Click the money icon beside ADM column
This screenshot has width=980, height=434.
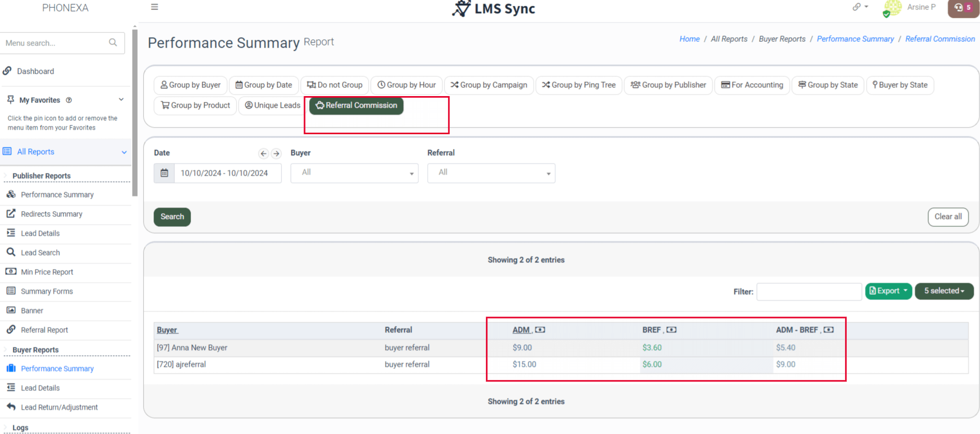click(x=540, y=330)
